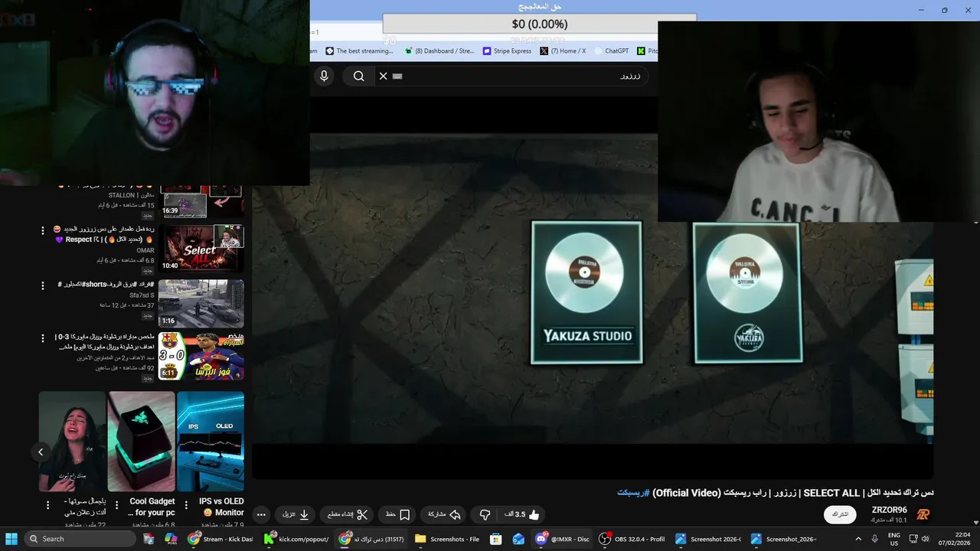Image resolution: width=980 pixels, height=551 pixels.
Task: Open the ChatGPT bookmark
Action: pos(611,51)
